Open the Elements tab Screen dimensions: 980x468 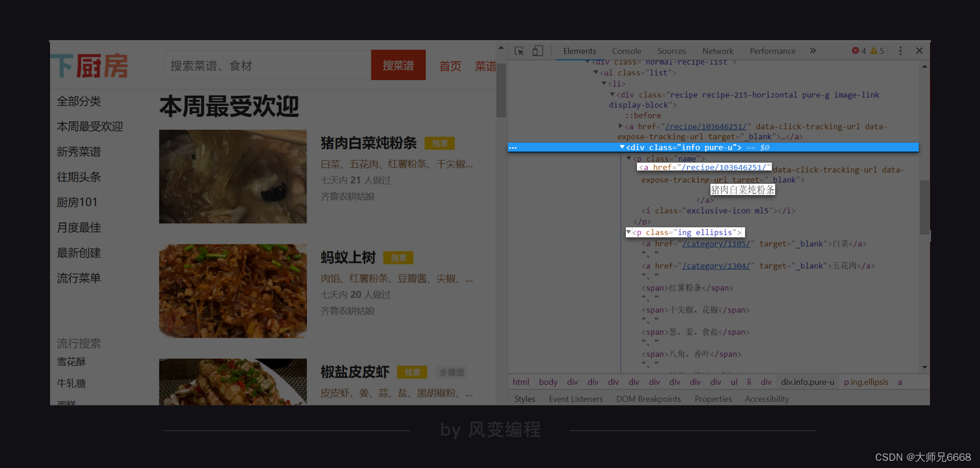(580, 51)
